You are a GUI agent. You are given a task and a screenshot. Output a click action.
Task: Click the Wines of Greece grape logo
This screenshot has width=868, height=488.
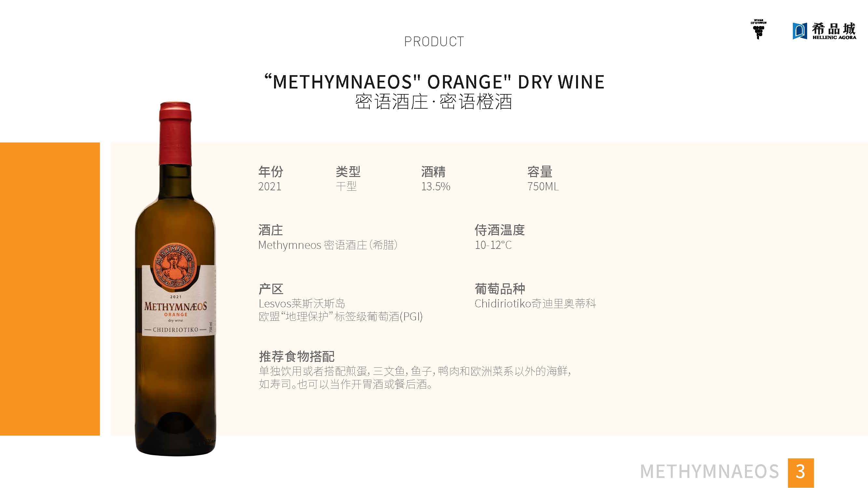[759, 30]
